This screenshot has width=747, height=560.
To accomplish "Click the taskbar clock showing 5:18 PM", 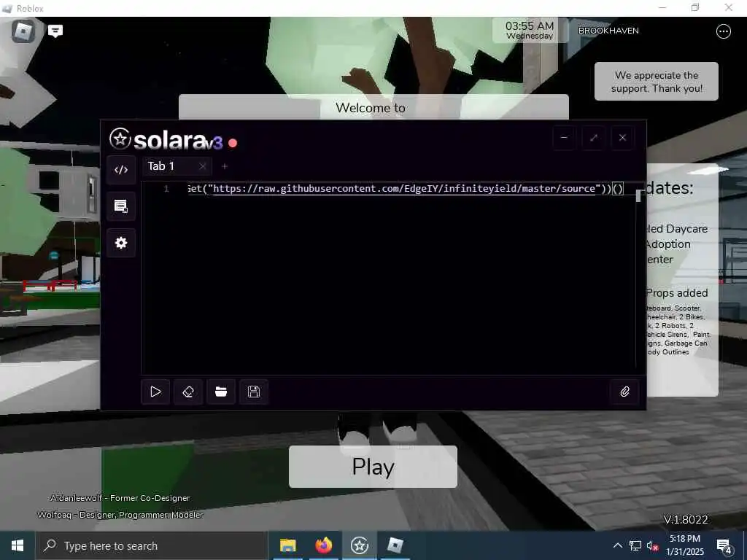I will click(x=684, y=545).
